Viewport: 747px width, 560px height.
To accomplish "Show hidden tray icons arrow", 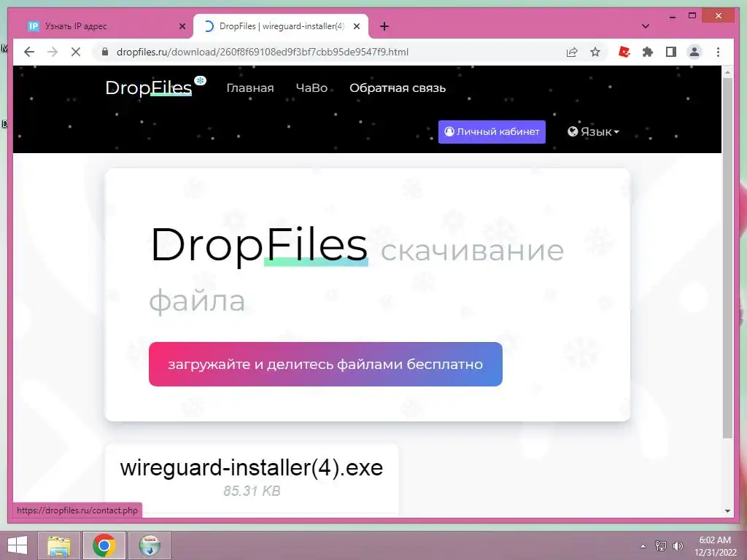I will 643,546.
